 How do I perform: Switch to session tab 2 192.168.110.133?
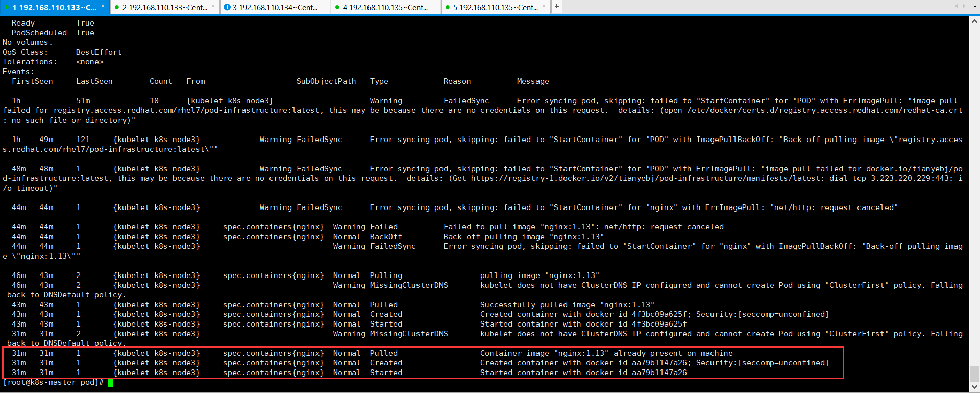click(164, 7)
